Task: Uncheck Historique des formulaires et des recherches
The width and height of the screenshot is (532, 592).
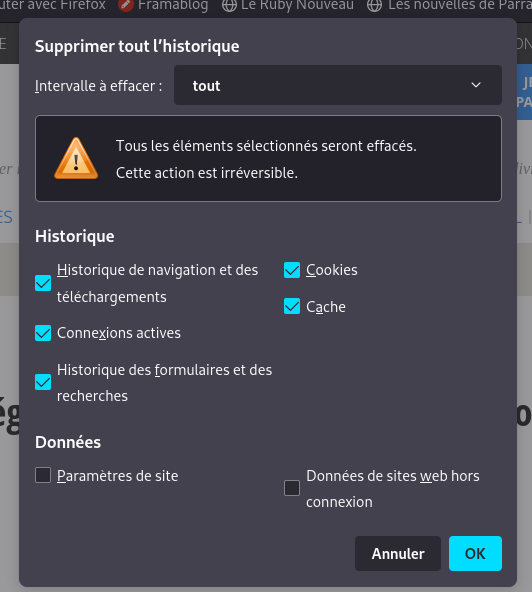Action: coord(43,382)
